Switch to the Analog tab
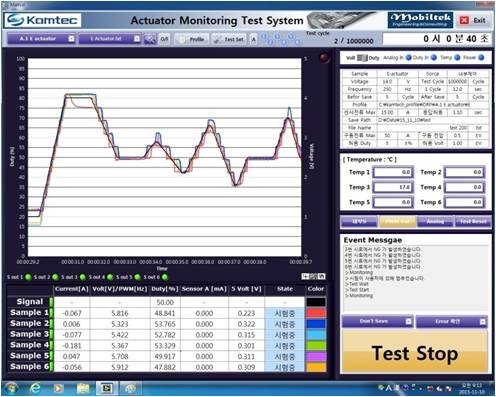 point(435,221)
